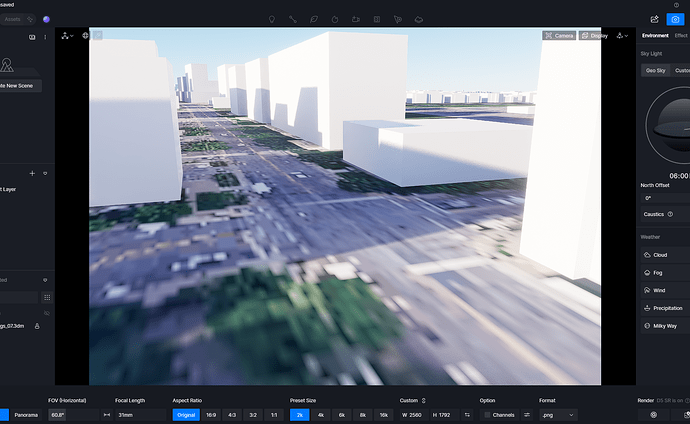The height and width of the screenshot is (424, 690).
Task: Click the Camera button in viewport
Action: pyautogui.click(x=559, y=36)
